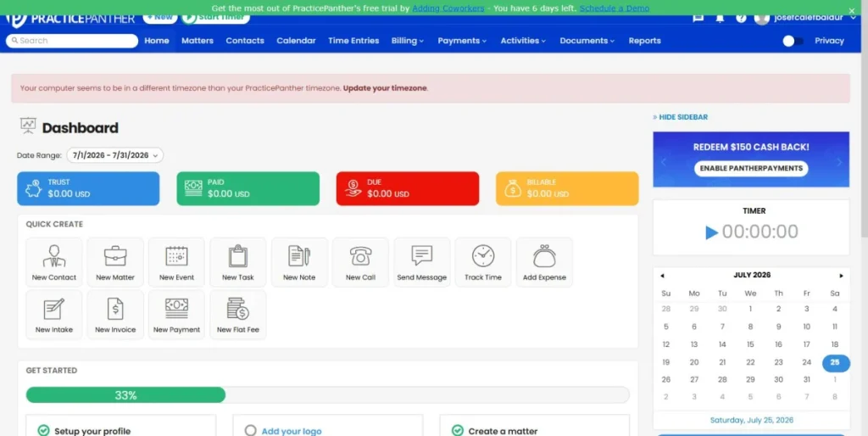Screen dimensions: 868x436
Task: Open the Reports tab
Action: [x=645, y=41]
